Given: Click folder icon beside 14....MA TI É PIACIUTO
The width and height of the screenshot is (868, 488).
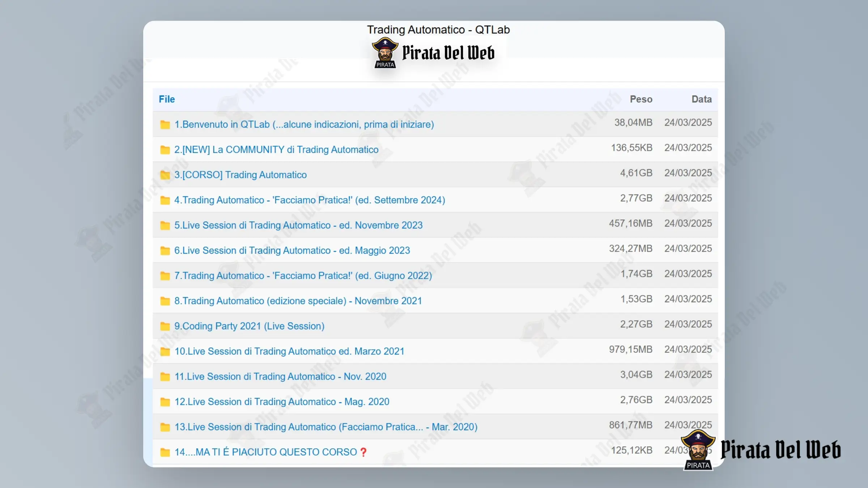Looking at the screenshot, I should point(165,452).
